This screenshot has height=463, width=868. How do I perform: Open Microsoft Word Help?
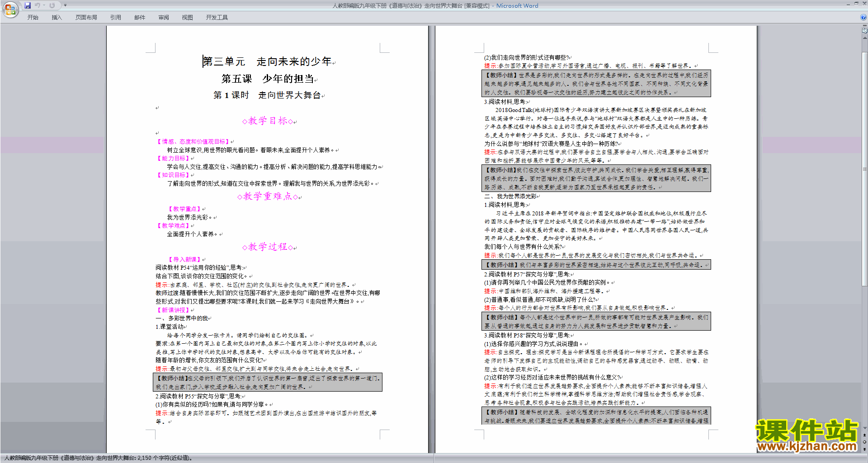pyautogui.click(x=863, y=18)
